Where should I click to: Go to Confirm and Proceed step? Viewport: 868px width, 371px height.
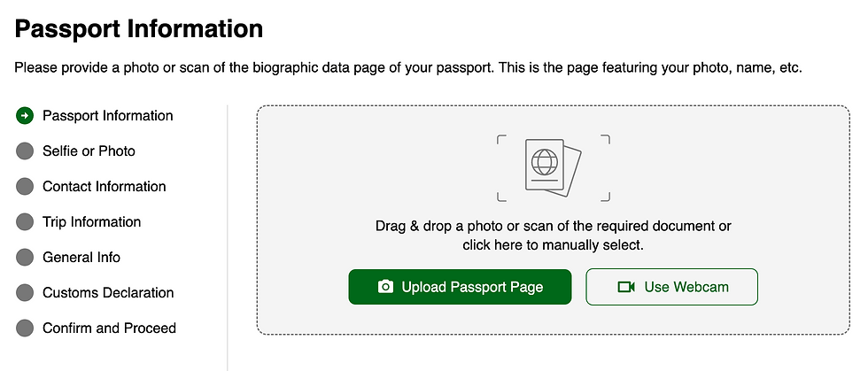click(109, 328)
